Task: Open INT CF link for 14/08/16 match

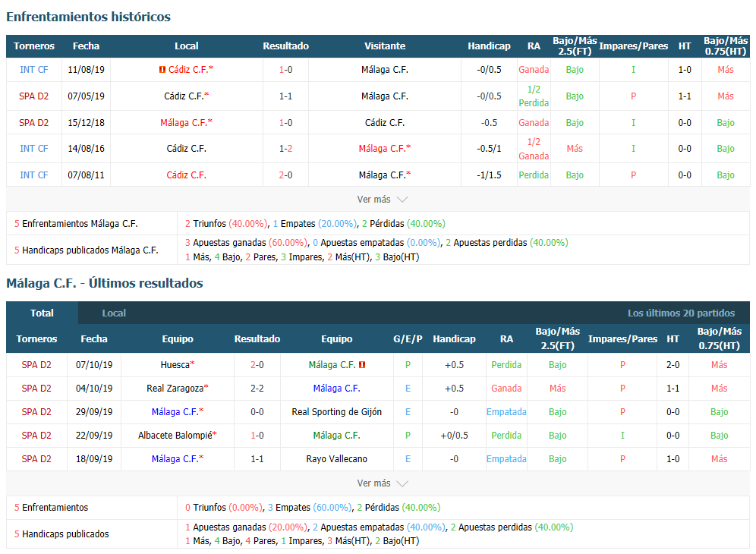Action: (x=33, y=149)
